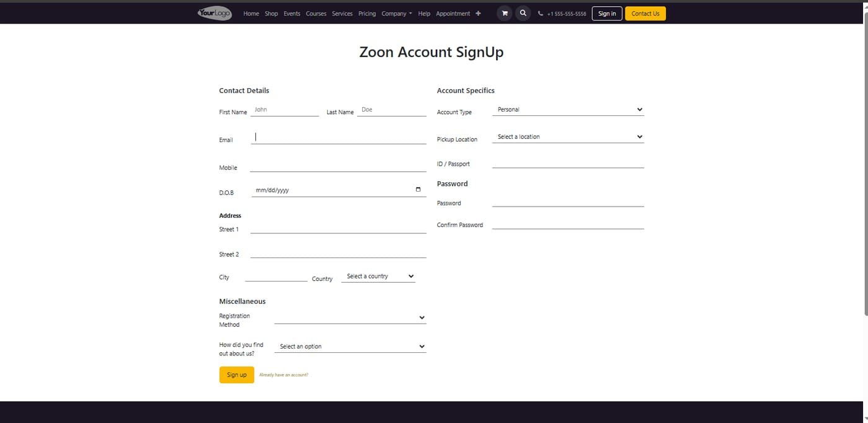Viewport: 868px width, 423px height.
Task: Open the Pickup Location dropdown
Action: pyautogui.click(x=568, y=137)
